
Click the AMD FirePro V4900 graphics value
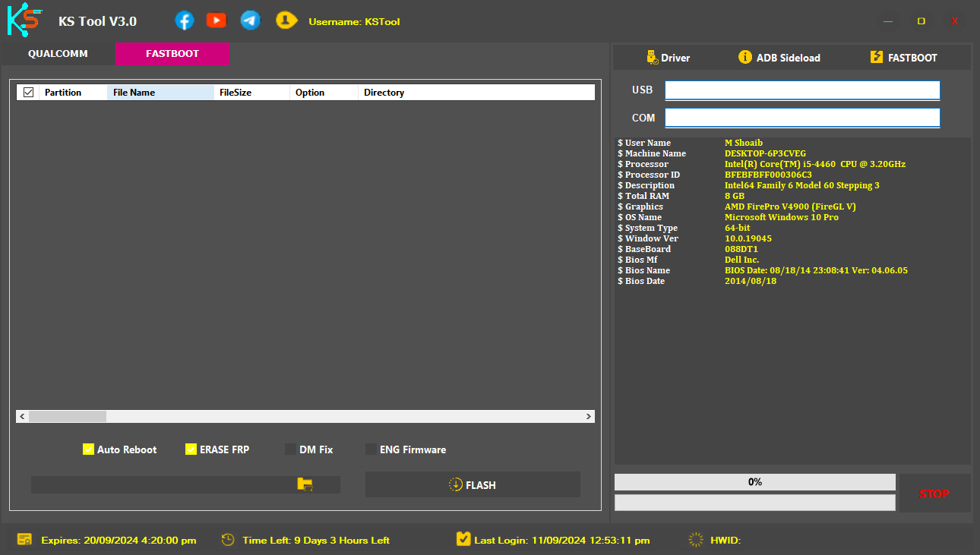pyautogui.click(x=790, y=207)
